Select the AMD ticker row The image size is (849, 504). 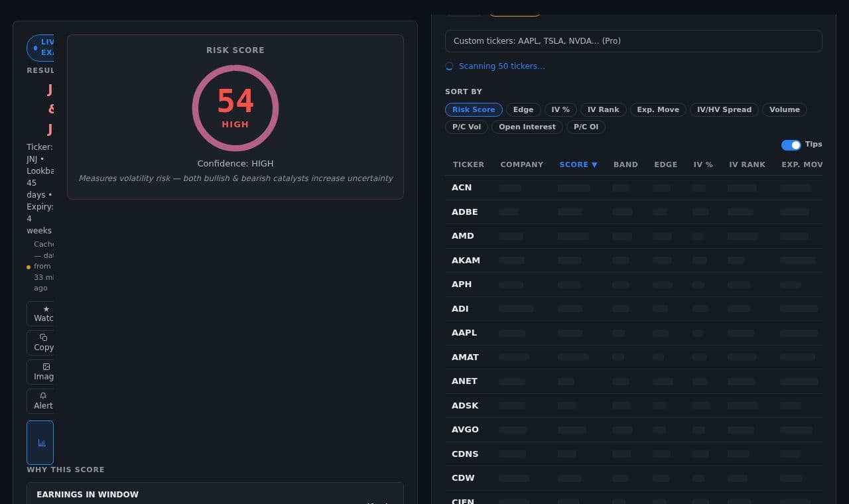coord(633,236)
